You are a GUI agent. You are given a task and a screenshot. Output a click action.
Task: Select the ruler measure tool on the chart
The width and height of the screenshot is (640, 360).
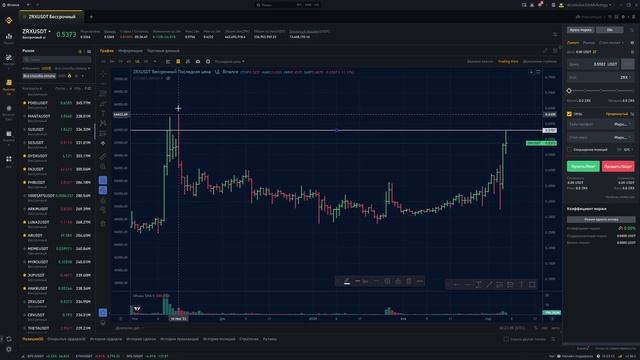pyautogui.click(x=103, y=156)
